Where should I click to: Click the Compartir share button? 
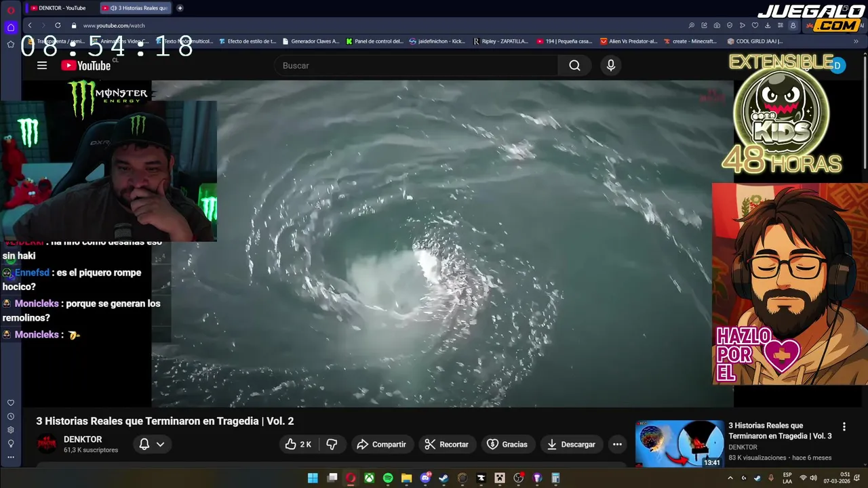tap(381, 445)
